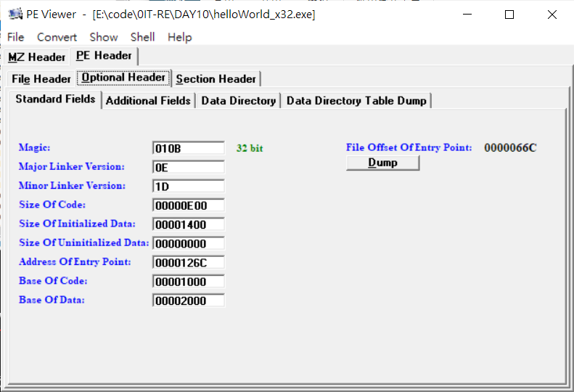Click the Magic value field
This screenshot has height=392, width=574.
pos(188,148)
